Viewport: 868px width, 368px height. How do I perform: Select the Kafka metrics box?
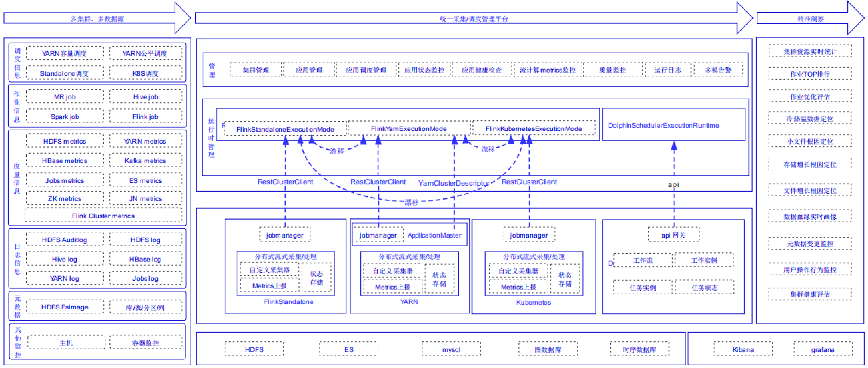pos(145,161)
